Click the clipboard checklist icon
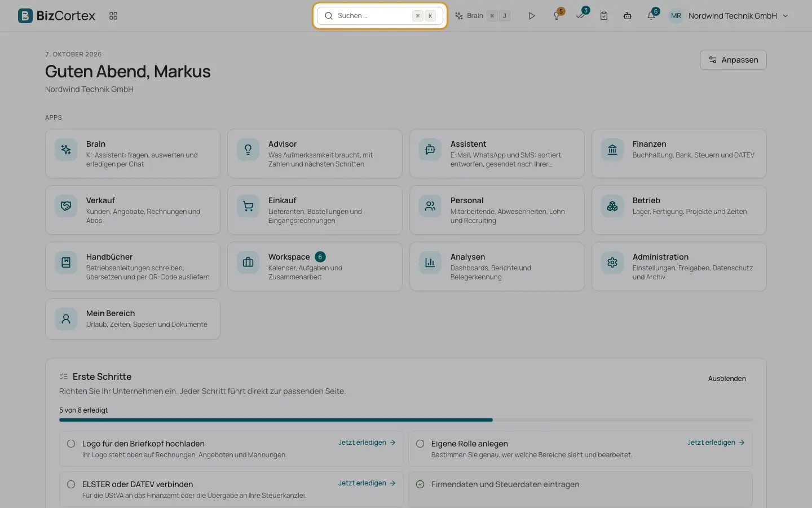Image resolution: width=812 pixels, height=508 pixels. tap(604, 16)
